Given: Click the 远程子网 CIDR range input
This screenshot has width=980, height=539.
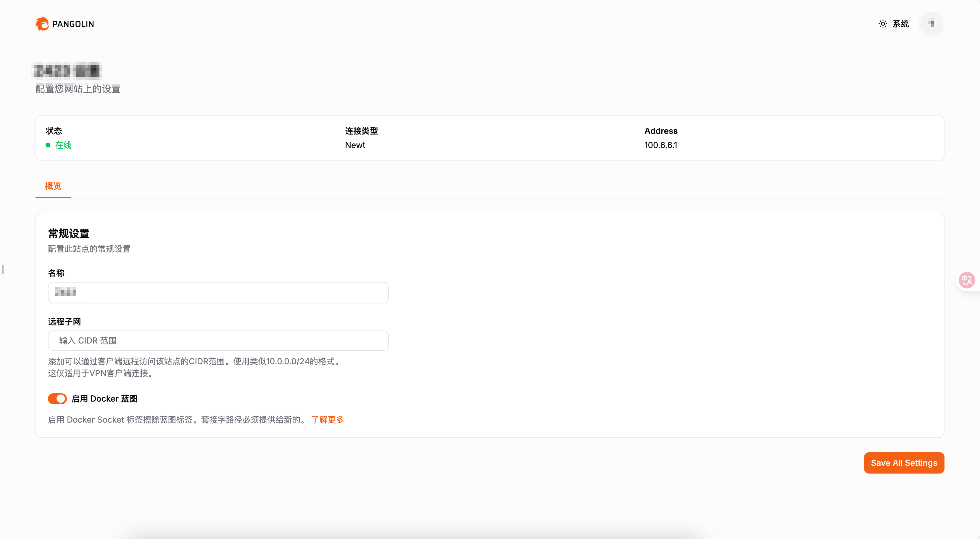Looking at the screenshot, I should point(218,340).
